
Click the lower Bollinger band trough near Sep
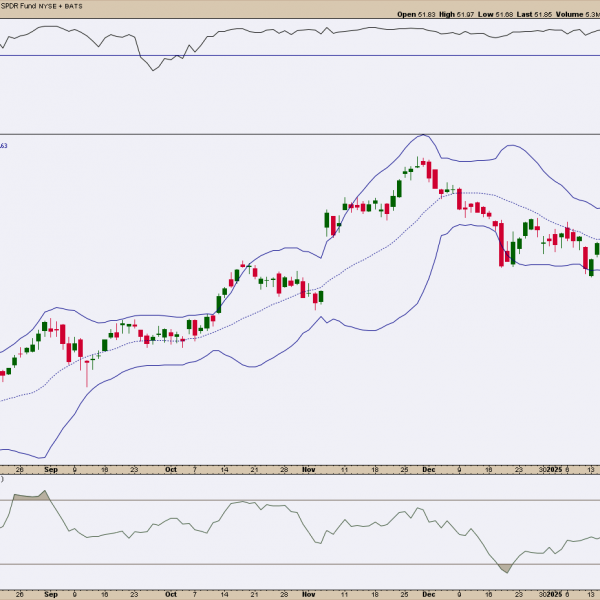tap(41, 457)
